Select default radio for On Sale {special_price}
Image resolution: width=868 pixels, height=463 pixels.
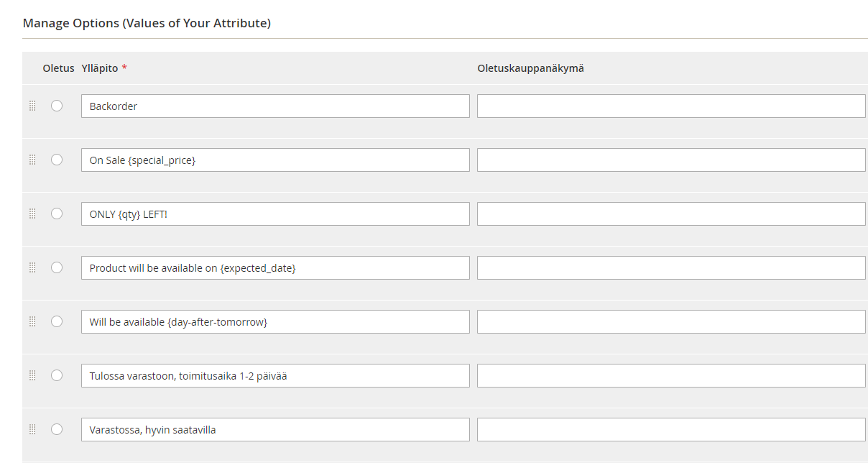tap(57, 160)
